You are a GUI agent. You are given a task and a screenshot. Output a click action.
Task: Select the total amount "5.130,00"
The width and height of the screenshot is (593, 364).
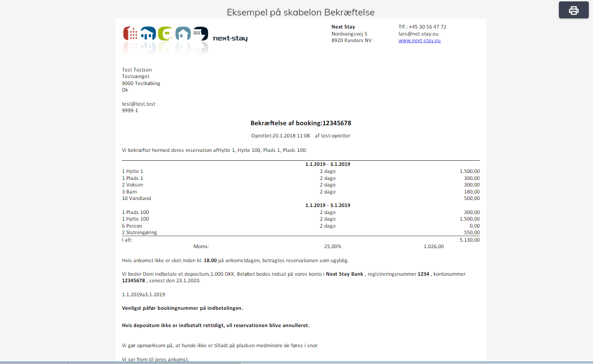click(470, 240)
